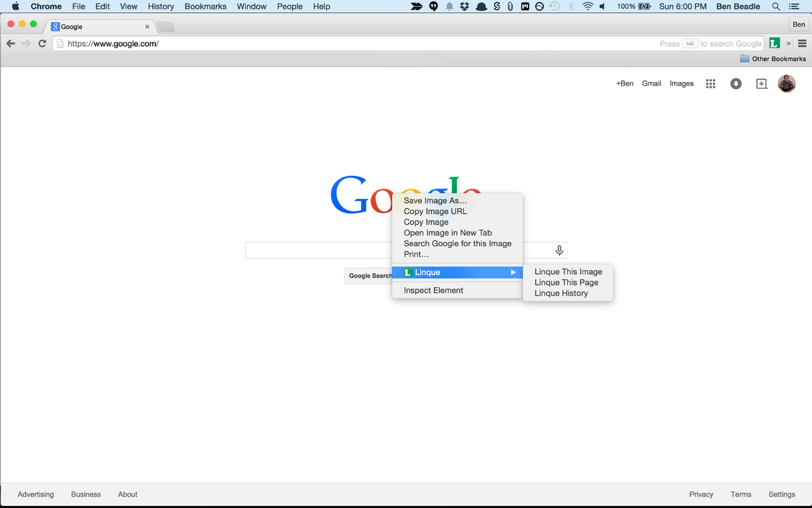
Task: Open the Chrome hamburger menu
Action: [x=802, y=43]
